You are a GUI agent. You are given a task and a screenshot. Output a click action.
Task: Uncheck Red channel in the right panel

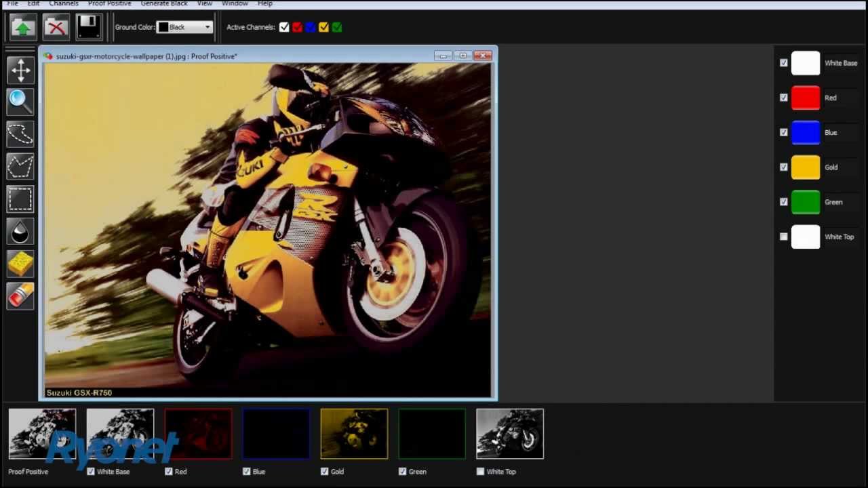coord(784,98)
